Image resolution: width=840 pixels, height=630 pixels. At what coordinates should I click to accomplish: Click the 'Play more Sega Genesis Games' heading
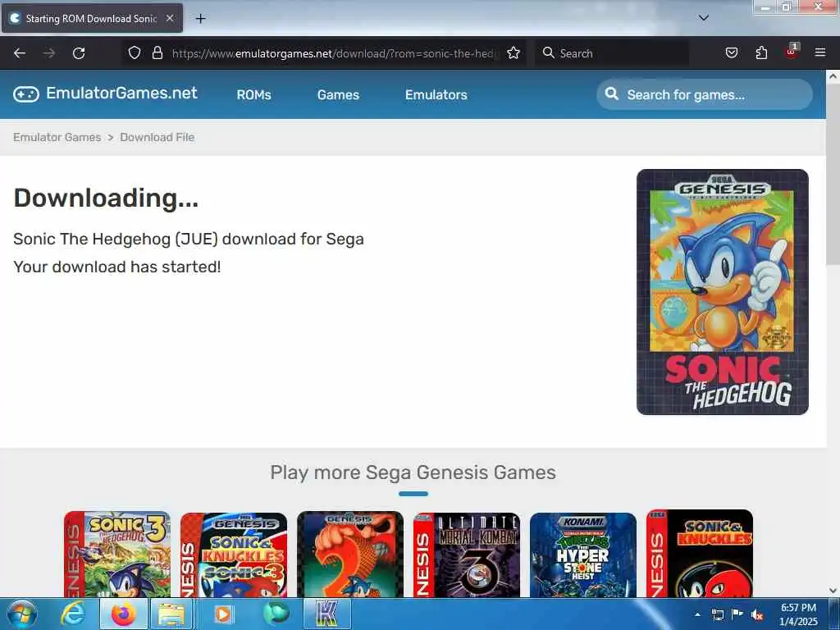point(413,472)
